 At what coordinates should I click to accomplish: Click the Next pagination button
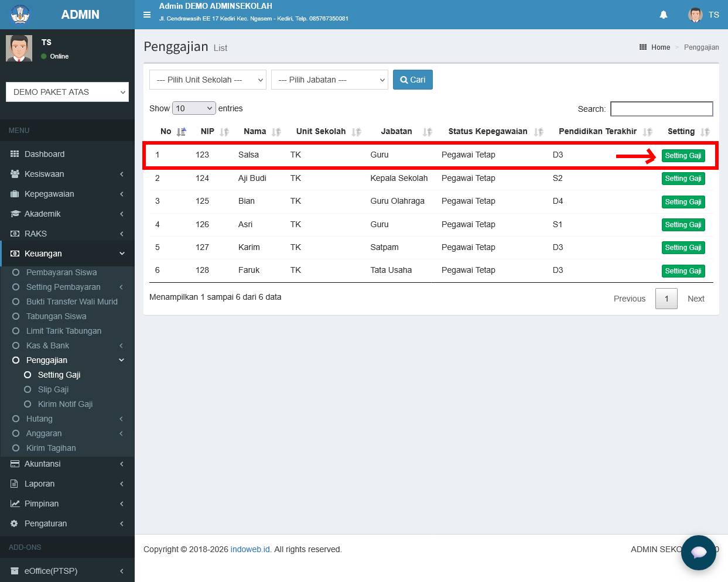(x=696, y=299)
